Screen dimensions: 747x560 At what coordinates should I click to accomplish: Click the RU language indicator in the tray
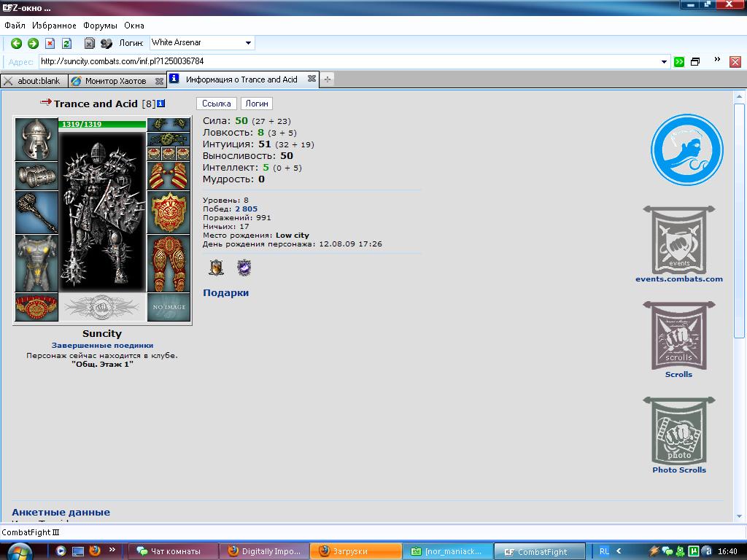pyautogui.click(x=604, y=551)
